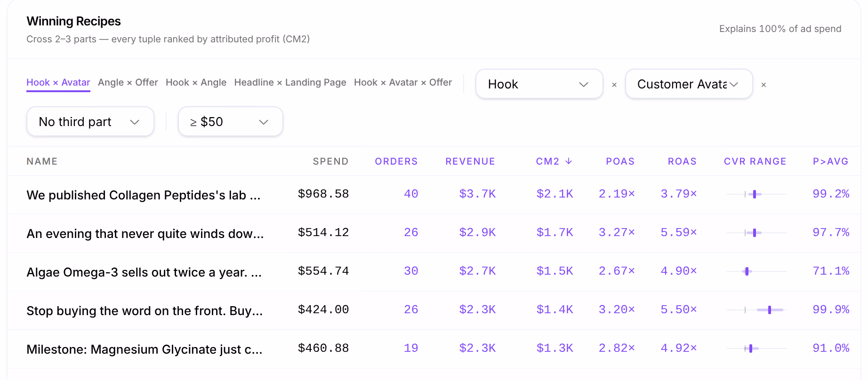Sort by the POAS column header

620,161
